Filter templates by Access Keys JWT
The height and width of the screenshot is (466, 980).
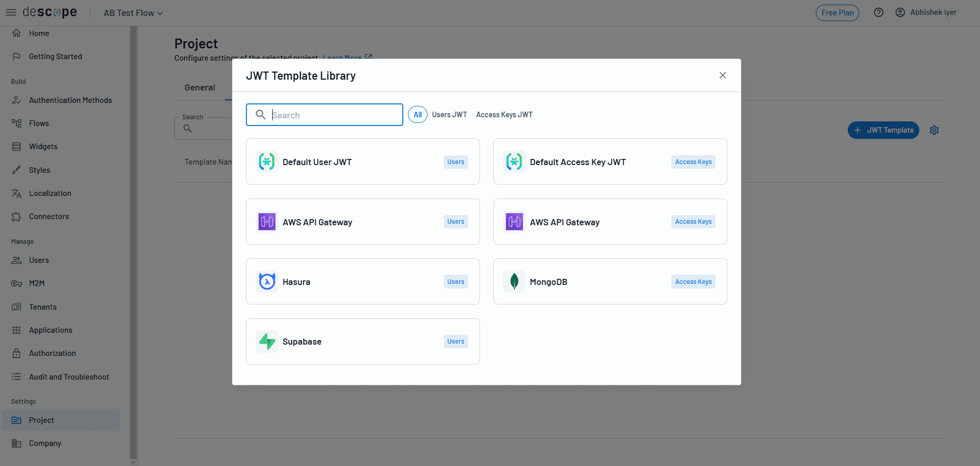[x=504, y=114]
